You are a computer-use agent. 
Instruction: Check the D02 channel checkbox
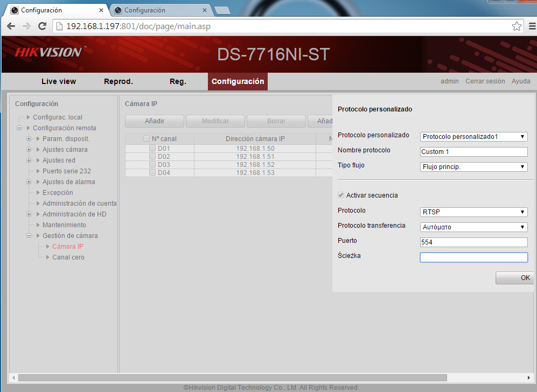(152, 157)
